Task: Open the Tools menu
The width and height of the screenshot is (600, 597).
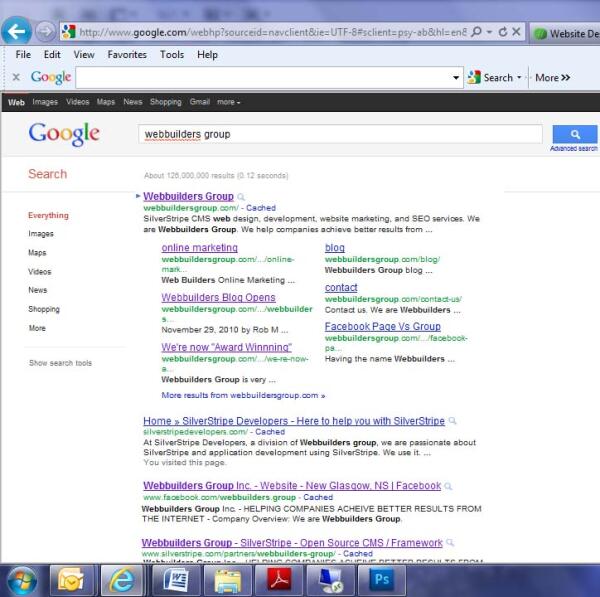Action: click(172, 55)
